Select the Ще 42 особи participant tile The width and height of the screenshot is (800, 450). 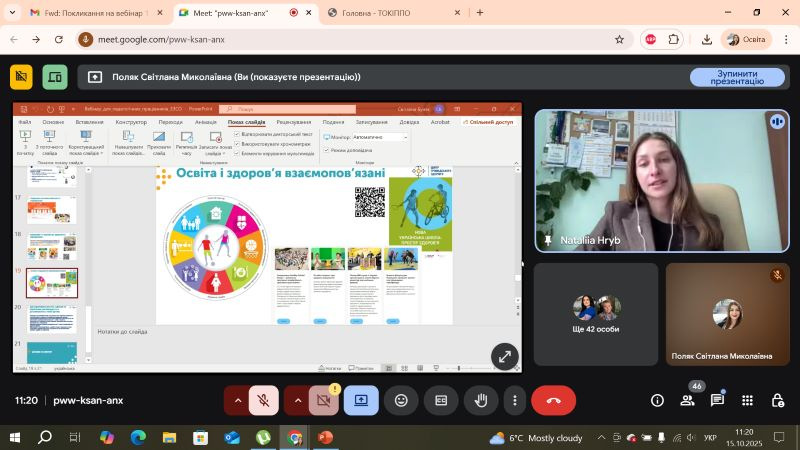coord(596,313)
